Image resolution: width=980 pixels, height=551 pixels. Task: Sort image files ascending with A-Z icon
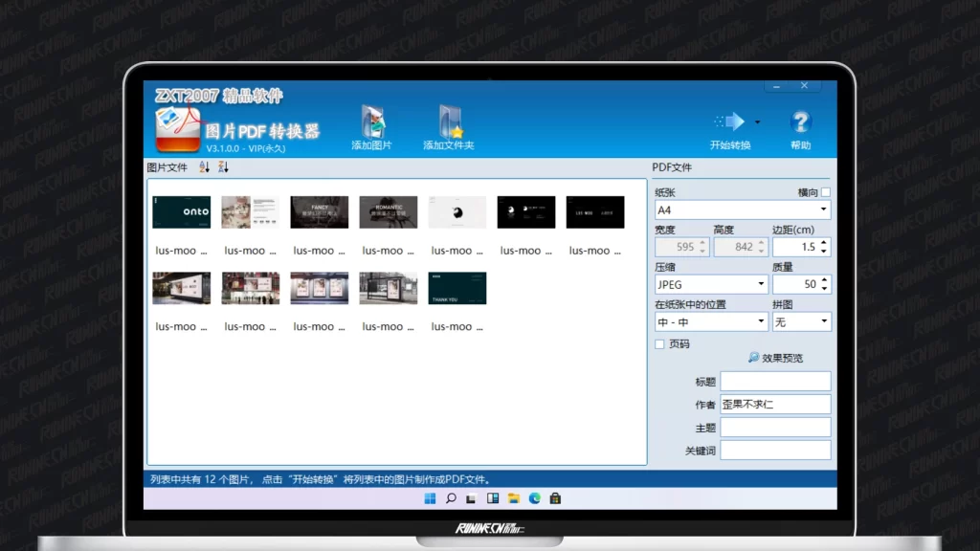(x=204, y=167)
